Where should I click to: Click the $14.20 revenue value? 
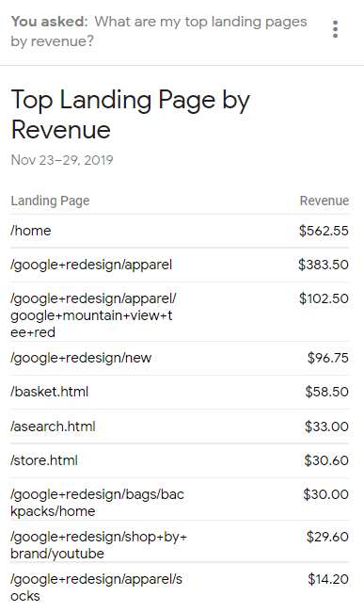(x=328, y=579)
